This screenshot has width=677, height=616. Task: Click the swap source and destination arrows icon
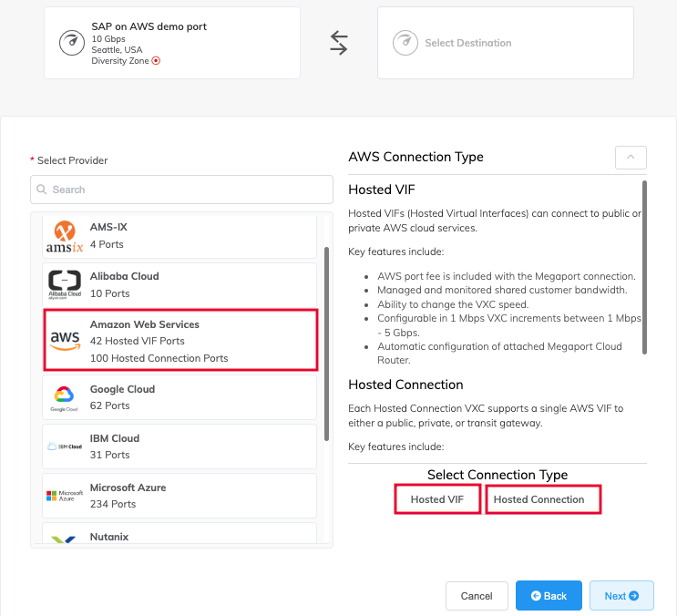click(x=339, y=43)
